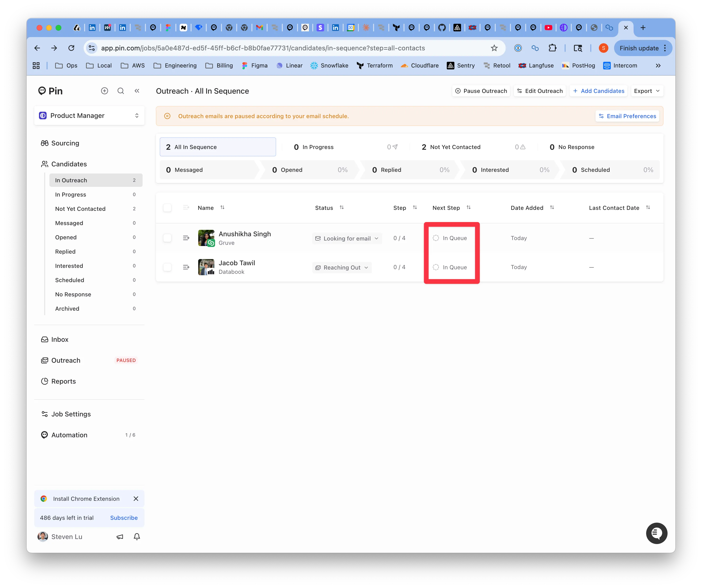Bookmark this page with star icon
Viewport: 702px width, 588px height.
point(494,48)
